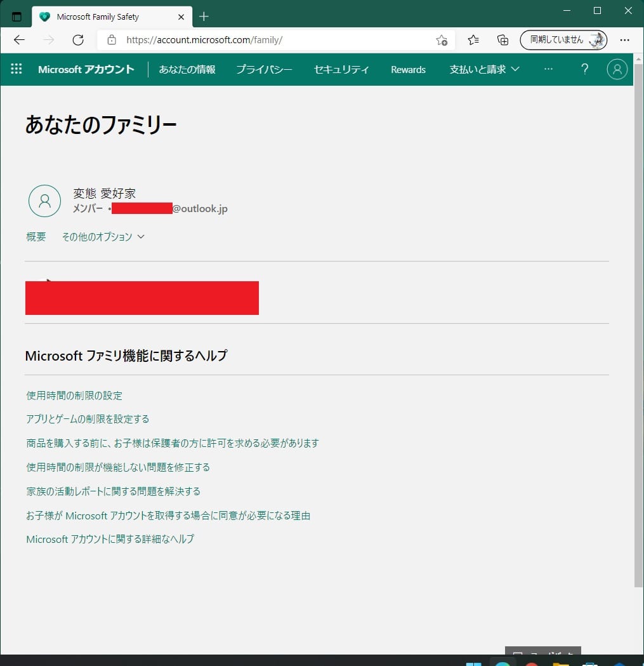644x666 pixels.
Task: Close the Microsoft Family Safety tab
Action: point(181,17)
